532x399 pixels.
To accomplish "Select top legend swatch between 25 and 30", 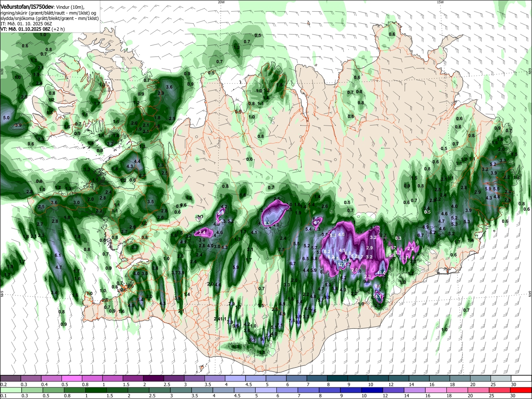I will click(501, 378).
